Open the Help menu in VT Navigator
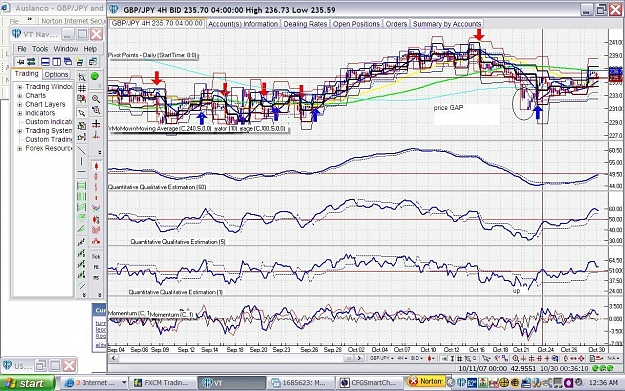 click(x=90, y=49)
